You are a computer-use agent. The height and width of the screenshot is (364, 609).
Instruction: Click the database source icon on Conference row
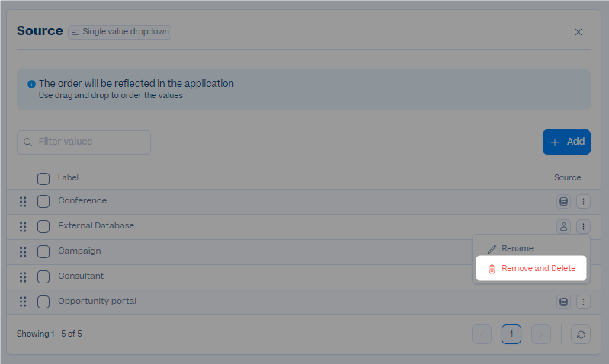pyautogui.click(x=563, y=201)
